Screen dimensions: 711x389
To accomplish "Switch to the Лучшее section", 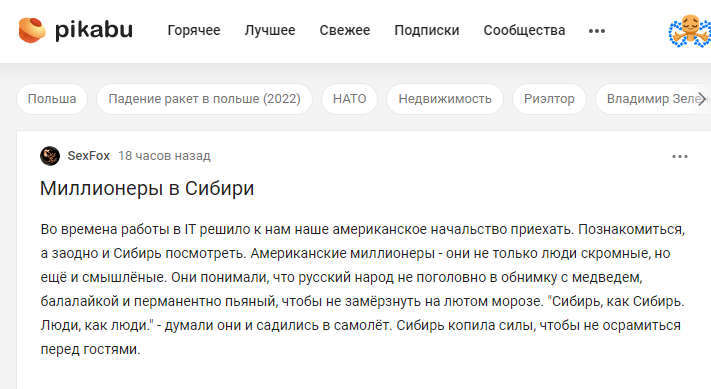I will pyautogui.click(x=270, y=30).
